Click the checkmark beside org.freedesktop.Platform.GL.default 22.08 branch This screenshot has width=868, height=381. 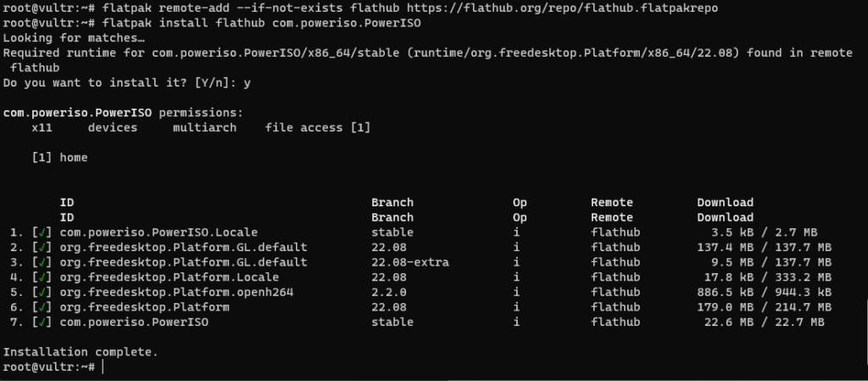pos(42,248)
